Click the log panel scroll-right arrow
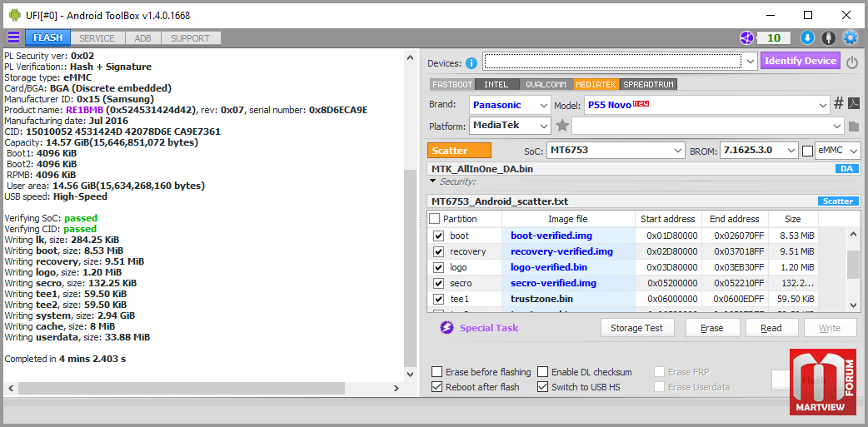868x427 pixels. (397, 388)
